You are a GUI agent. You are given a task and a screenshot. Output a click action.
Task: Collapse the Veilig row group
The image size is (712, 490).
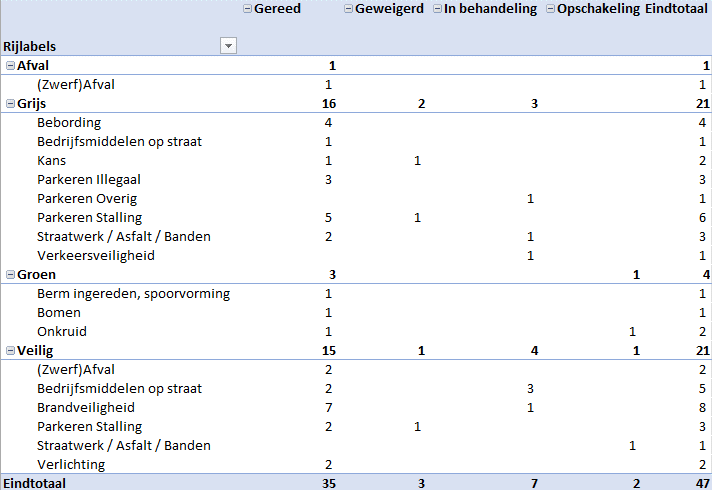[10, 351]
